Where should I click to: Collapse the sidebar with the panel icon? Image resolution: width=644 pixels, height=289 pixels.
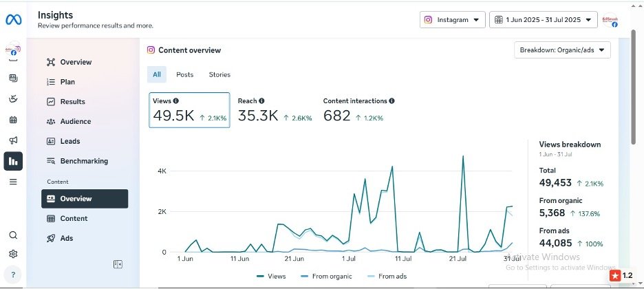click(x=118, y=264)
